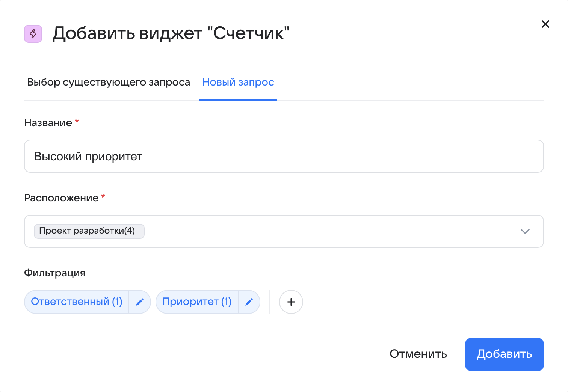Cancel the dialog with Отменить
The image size is (568, 392).
point(418,354)
